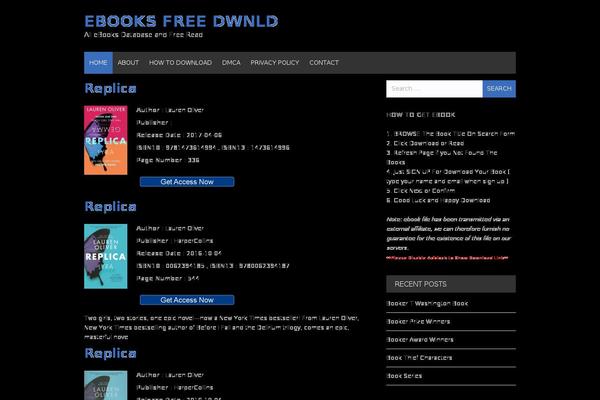This screenshot has height=400, width=600.
Task: Open the EBOOKS FREE DWNLD site title
Action: 181,21
